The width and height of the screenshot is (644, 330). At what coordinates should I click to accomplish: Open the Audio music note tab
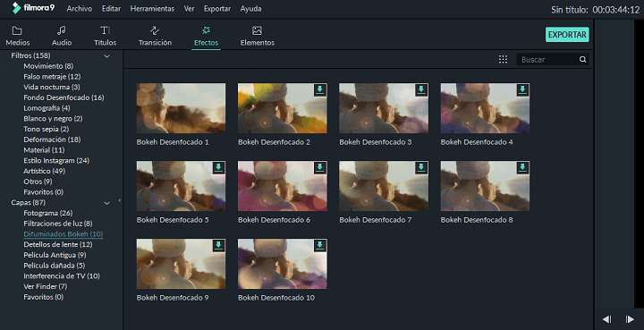[62, 36]
